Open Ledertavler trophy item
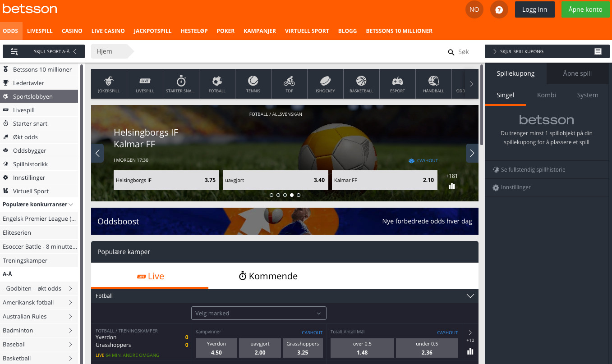Screen dimensions: 612x364 point(39,83)
